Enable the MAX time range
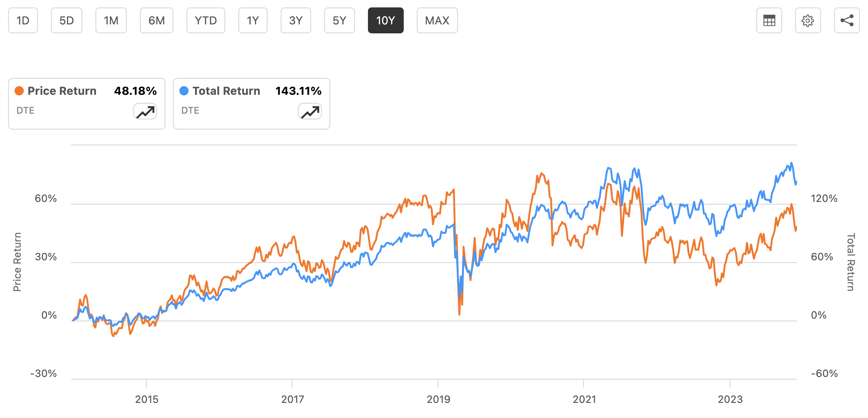Viewport: 868px width, 418px height. [x=437, y=21]
